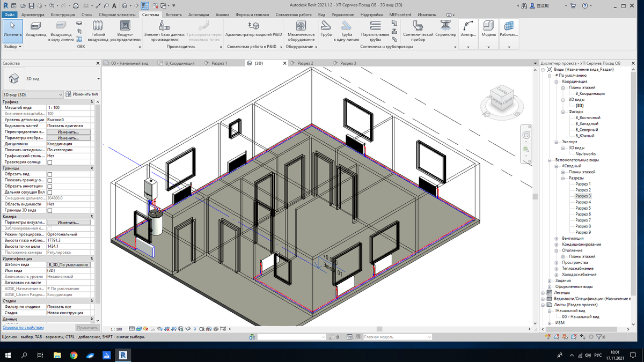The height and width of the screenshot is (362, 644).
Task: Open Windows Start menu
Action: point(8,355)
